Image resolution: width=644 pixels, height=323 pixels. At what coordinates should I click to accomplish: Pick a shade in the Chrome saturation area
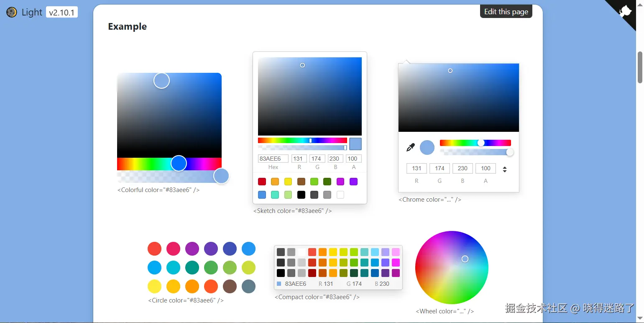(x=459, y=98)
